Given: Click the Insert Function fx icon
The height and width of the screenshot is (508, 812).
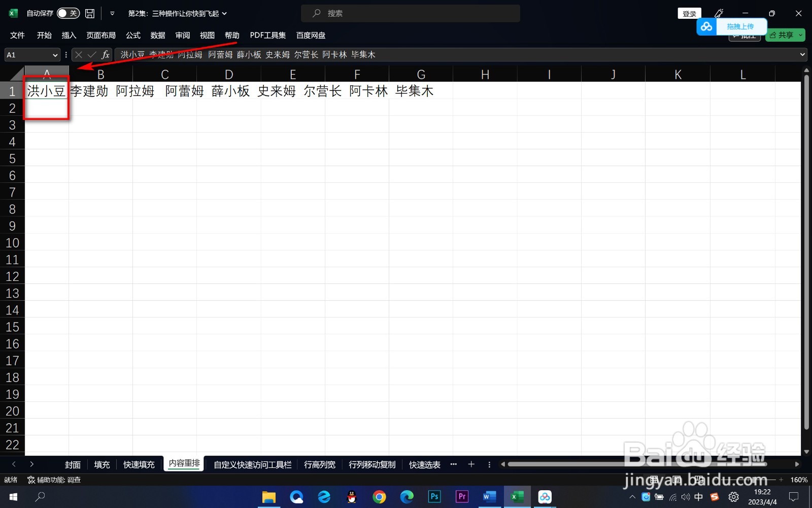Looking at the screenshot, I should (106, 54).
